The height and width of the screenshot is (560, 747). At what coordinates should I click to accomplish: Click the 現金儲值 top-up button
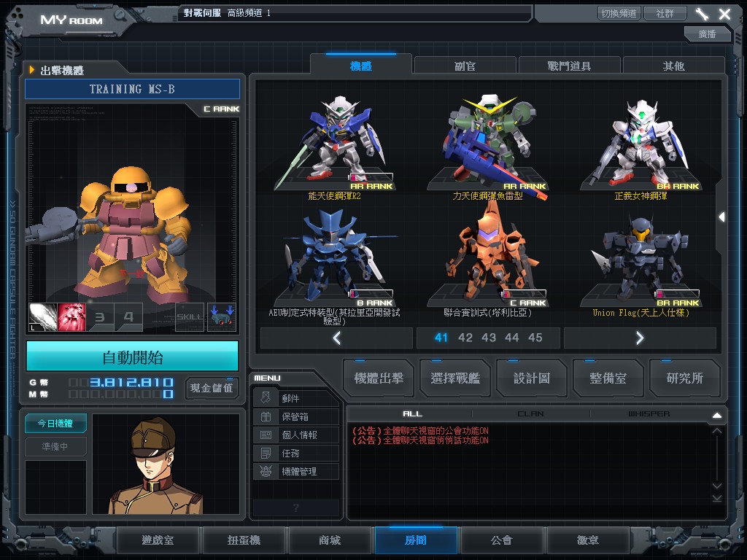coord(212,388)
